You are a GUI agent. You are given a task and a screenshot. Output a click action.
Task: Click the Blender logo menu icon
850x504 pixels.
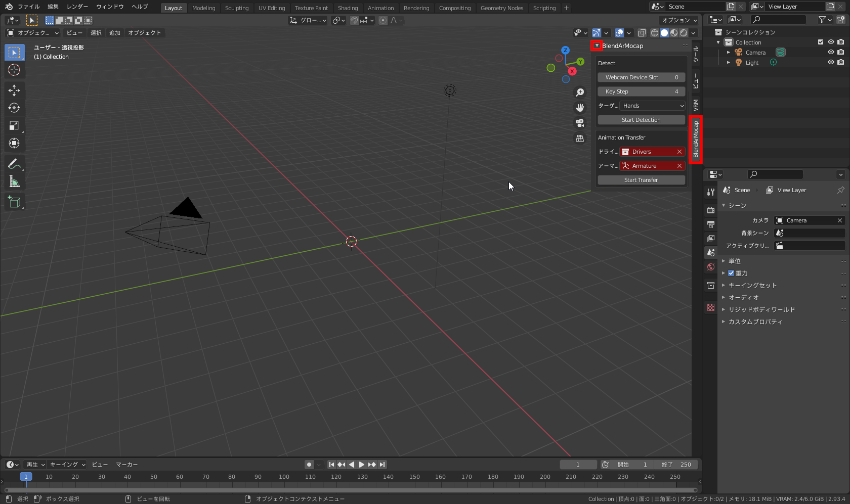[9, 7]
